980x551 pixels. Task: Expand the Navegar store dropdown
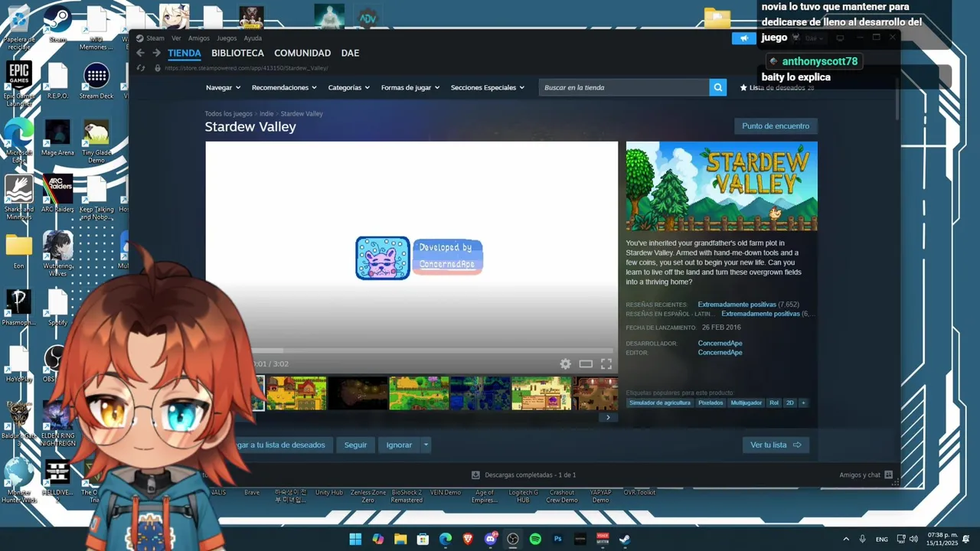point(223,87)
